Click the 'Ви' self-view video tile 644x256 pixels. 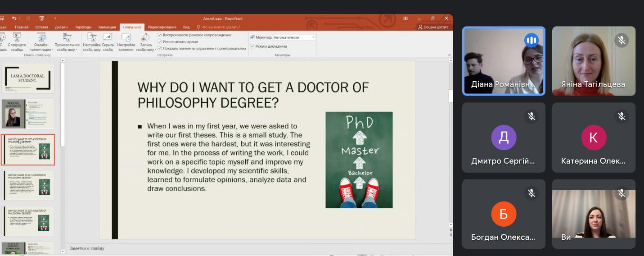pos(594,214)
